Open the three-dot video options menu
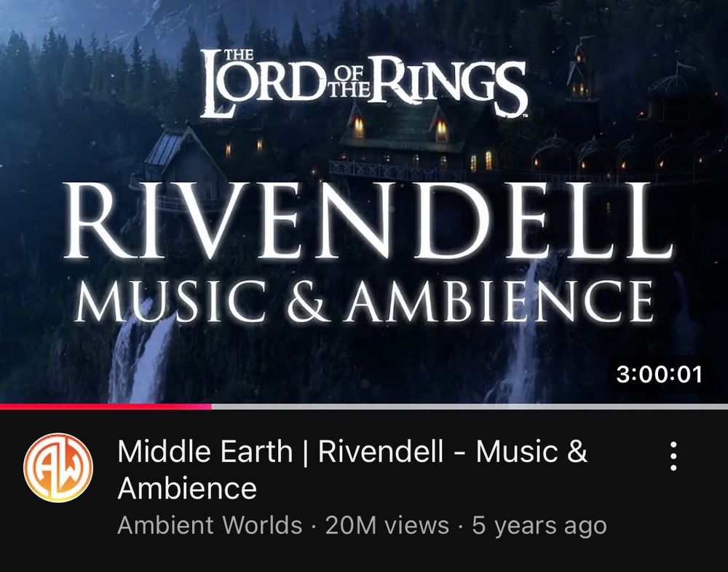The image size is (728, 572). point(673,456)
